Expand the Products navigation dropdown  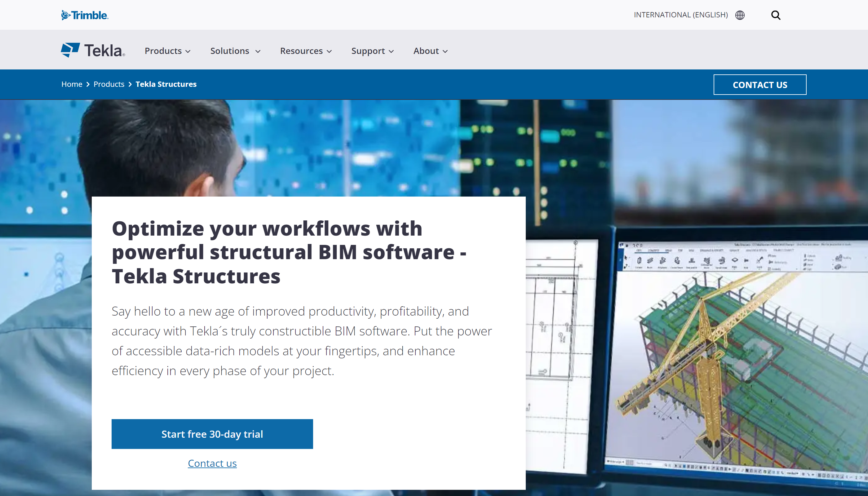coord(167,51)
